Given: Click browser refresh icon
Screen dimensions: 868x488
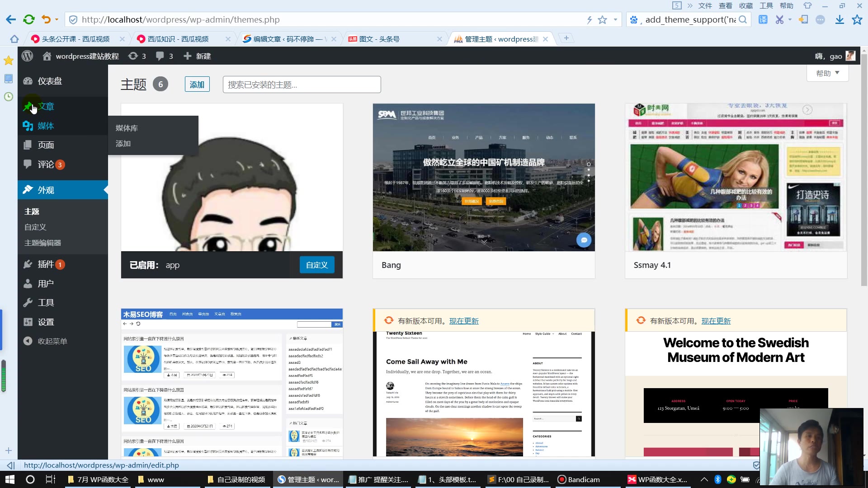Looking at the screenshot, I should point(29,19).
